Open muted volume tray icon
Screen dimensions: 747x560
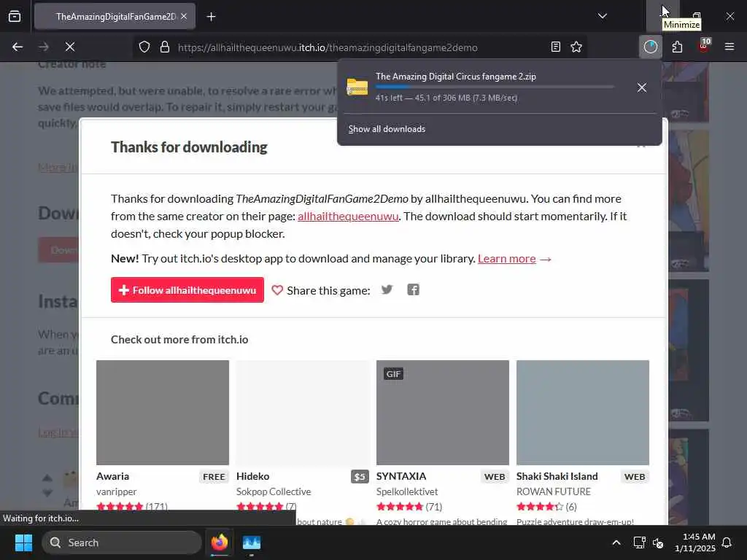coord(658,542)
